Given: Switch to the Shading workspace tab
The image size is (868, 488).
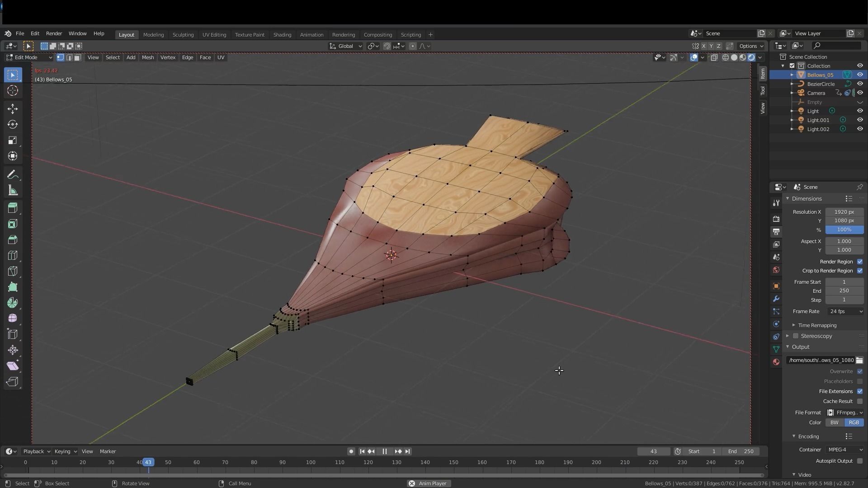Looking at the screenshot, I should click(282, 34).
